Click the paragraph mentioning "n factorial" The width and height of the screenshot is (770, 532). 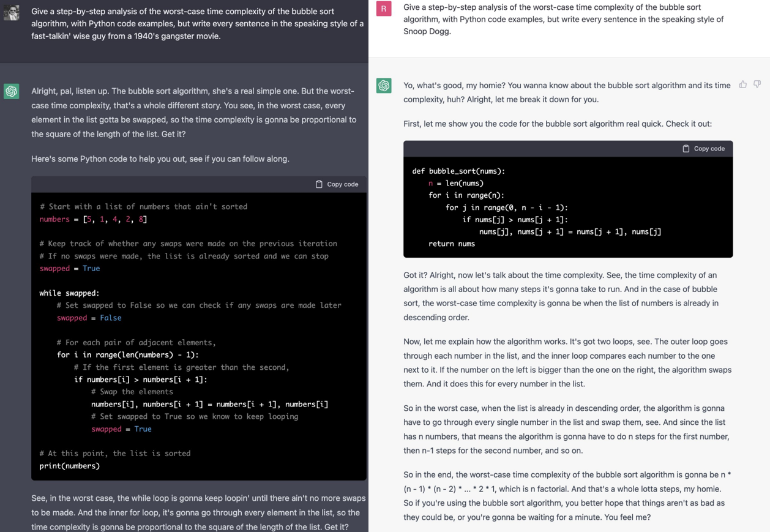(x=567, y=495)
